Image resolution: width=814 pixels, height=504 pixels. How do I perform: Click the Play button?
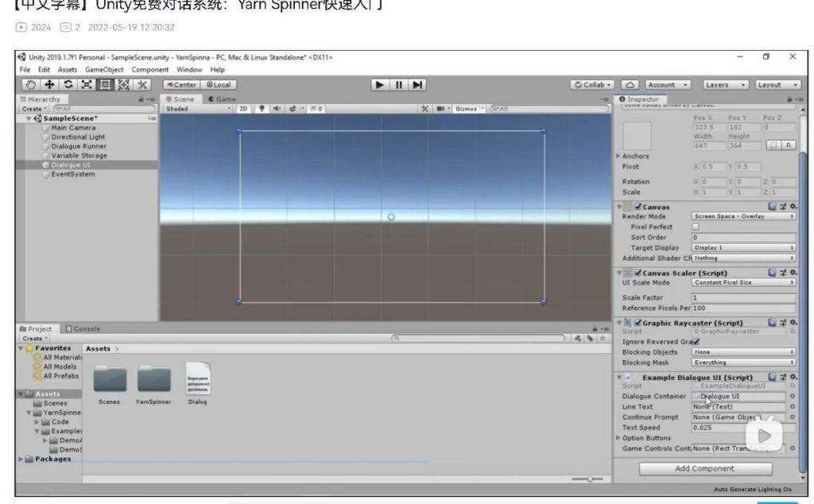[x=379, y=84]
